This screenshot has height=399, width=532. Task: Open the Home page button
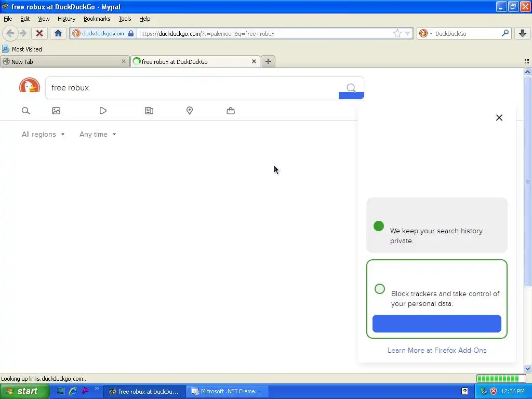tap(58, 33)
